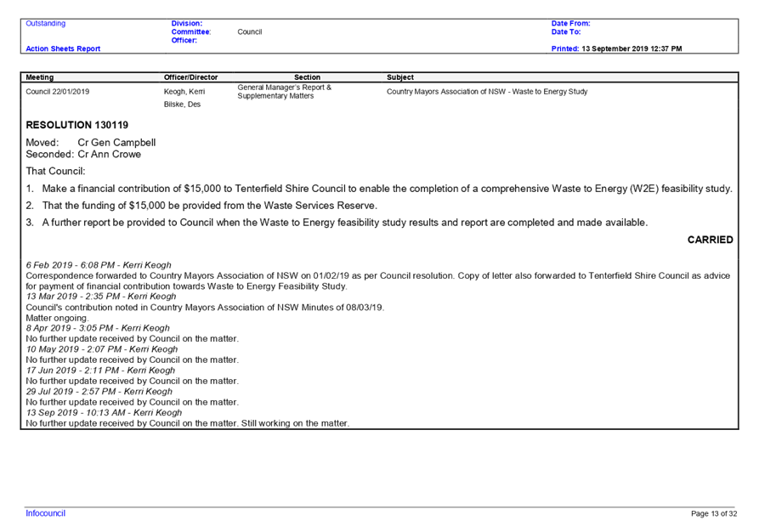Select item 3 about further report to Council
The width and height of the screenshot is (759, 532).
(x=337, y=223)
